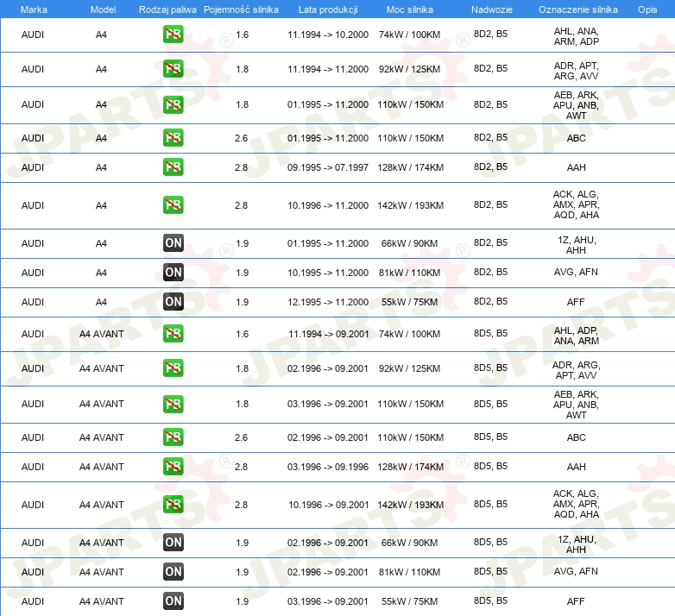Click petrol icon for A4 Avant 2.8 AAH row
The height and width of the screenshot is (616, 675).
point(173,466)
